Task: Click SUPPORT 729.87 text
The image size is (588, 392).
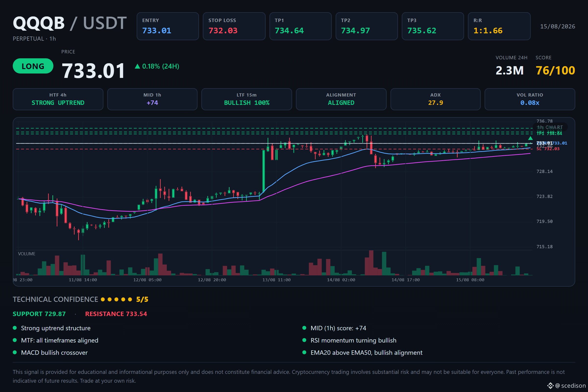Action: click(x=39, y=314)
